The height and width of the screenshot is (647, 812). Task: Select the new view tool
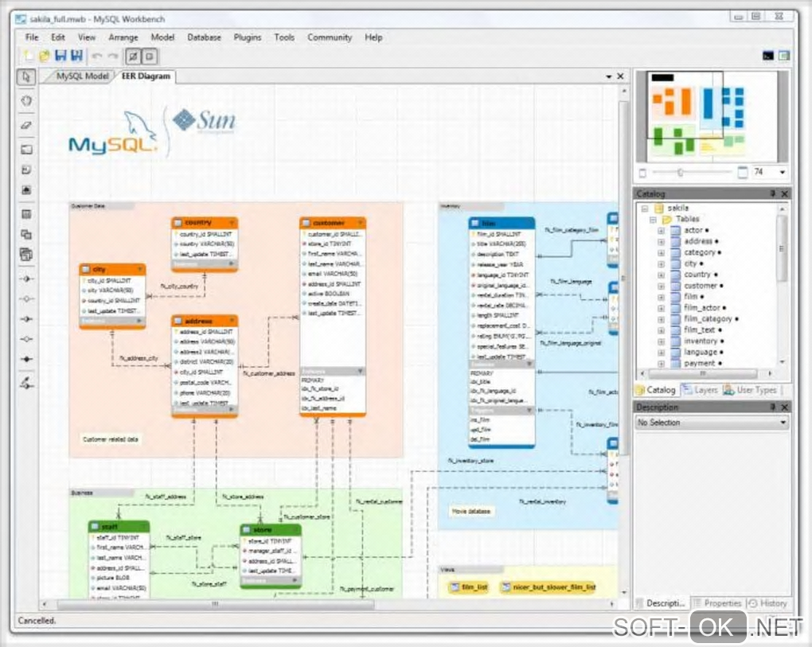26,234
